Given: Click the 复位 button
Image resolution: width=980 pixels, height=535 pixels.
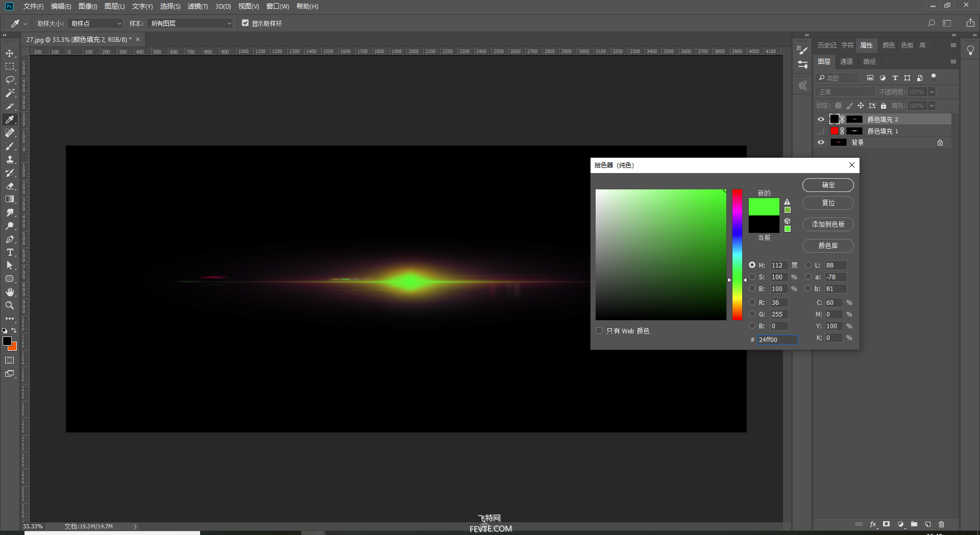Looking at the screenshot, I should pyautogui.click(x=828, y=203).
